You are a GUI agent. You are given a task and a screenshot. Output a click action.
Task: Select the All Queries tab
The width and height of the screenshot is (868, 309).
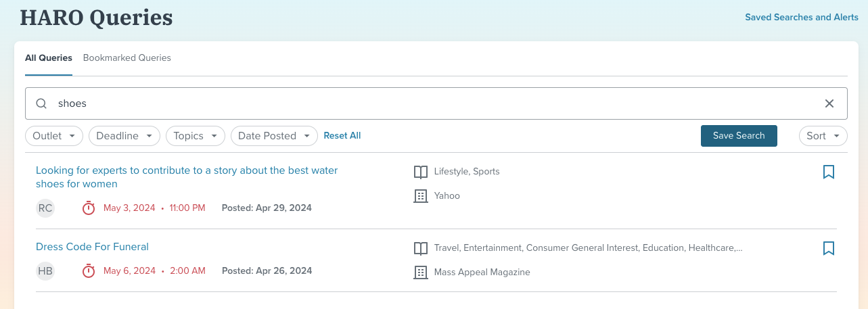coord(49,58)
